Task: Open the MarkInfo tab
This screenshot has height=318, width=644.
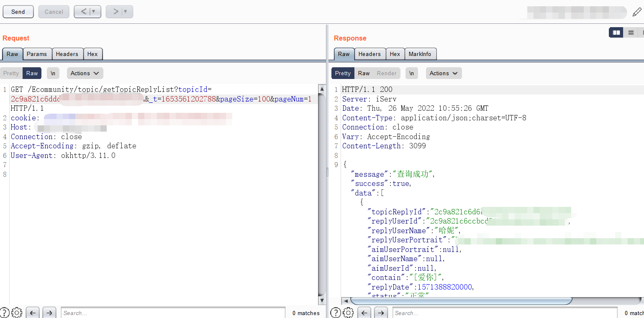Action: [x=420, y=54]
